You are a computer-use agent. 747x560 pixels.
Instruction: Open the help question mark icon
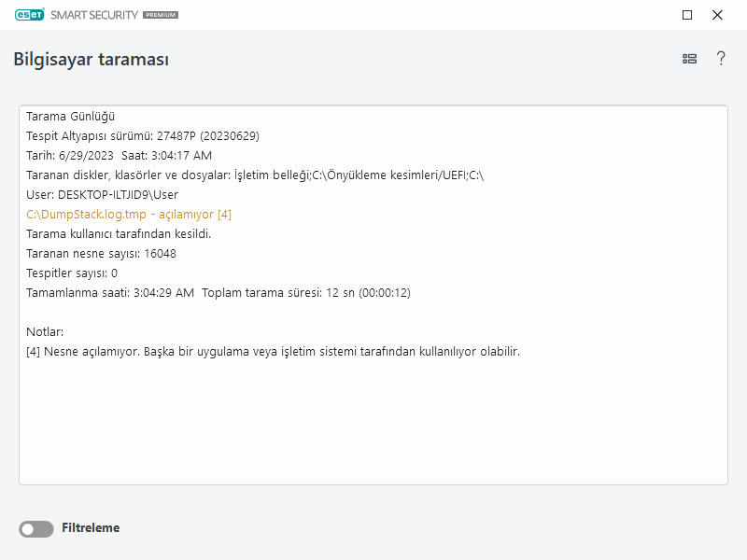[721, 59]
